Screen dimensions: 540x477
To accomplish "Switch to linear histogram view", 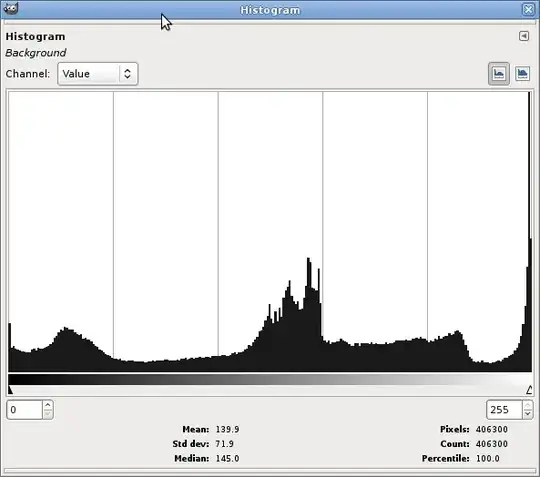I will [x=498, y=73].
